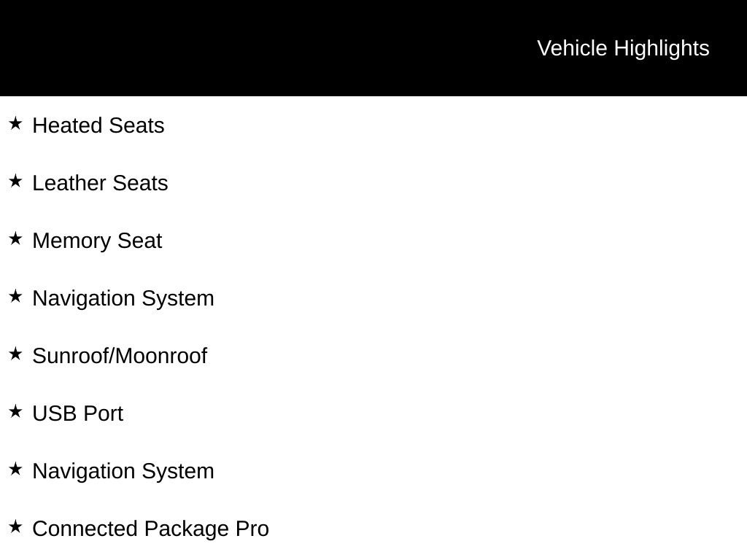This screenshot has height=560, width=747.
Task: Click Navigation System text above Connected Package Pro
Action: 123,471
